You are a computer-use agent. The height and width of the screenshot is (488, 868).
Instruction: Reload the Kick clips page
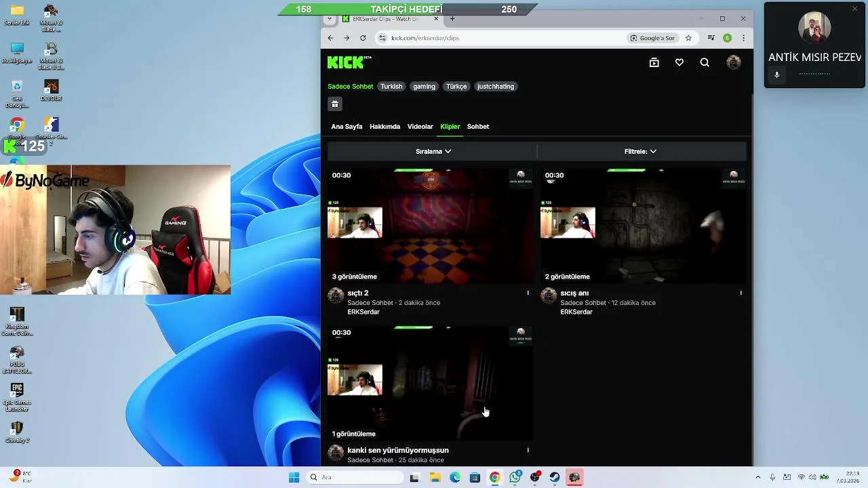[363, 38]
